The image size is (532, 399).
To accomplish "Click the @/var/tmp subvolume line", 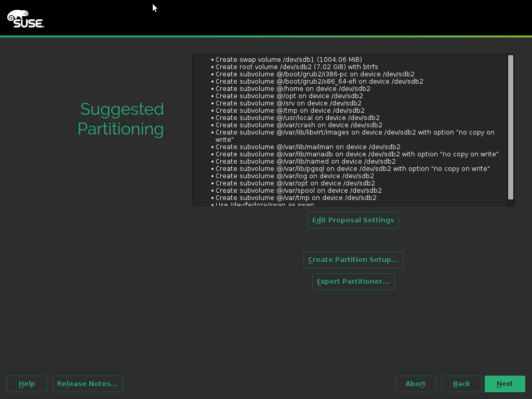I will (x=296, y=198).
